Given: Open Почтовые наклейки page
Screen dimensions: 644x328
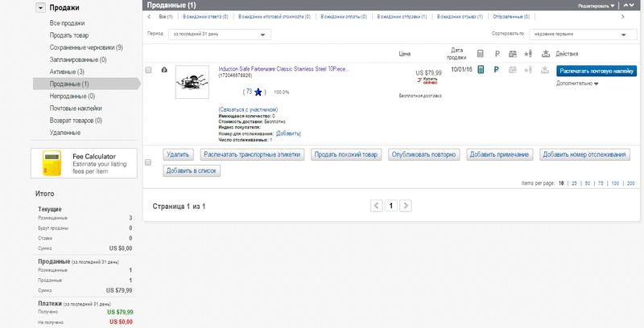Looking at the screenshot, I should pyautogui.click(x=76, y=109).
